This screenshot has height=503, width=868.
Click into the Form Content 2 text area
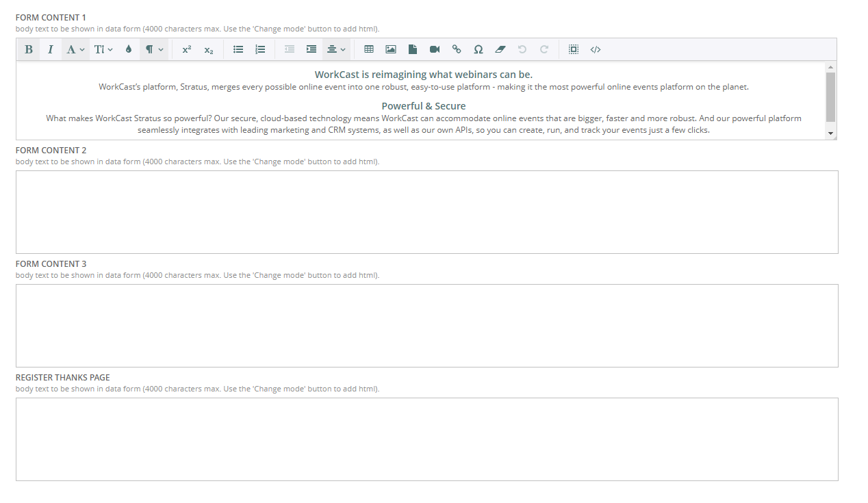pos(427,212)
